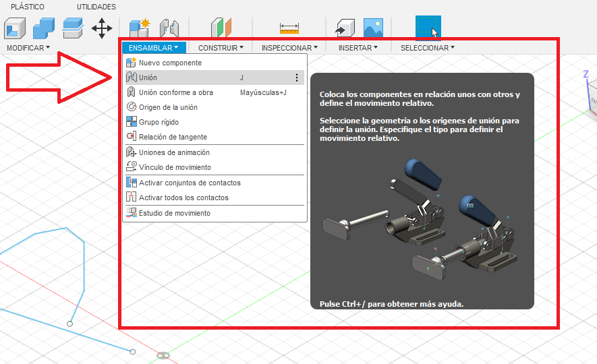Click the Shell tool icon in Modificar
597x364 pixels.
(x=15, y=28)
